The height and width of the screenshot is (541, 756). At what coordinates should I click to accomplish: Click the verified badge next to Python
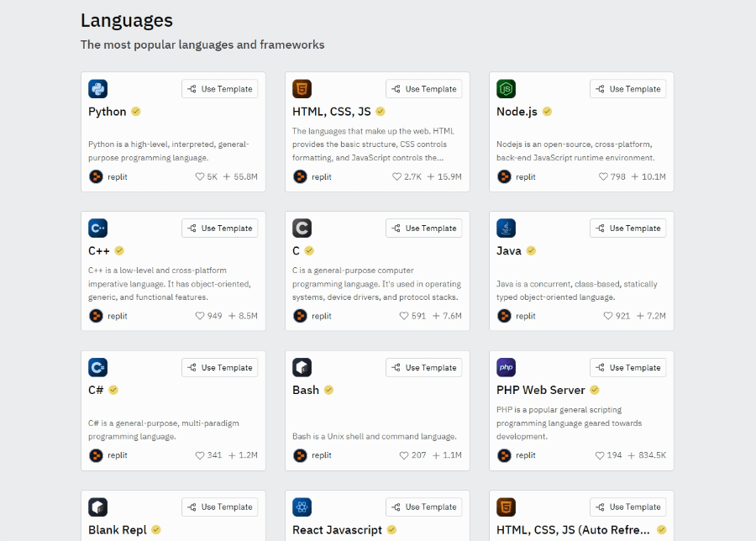pos(136,112)
